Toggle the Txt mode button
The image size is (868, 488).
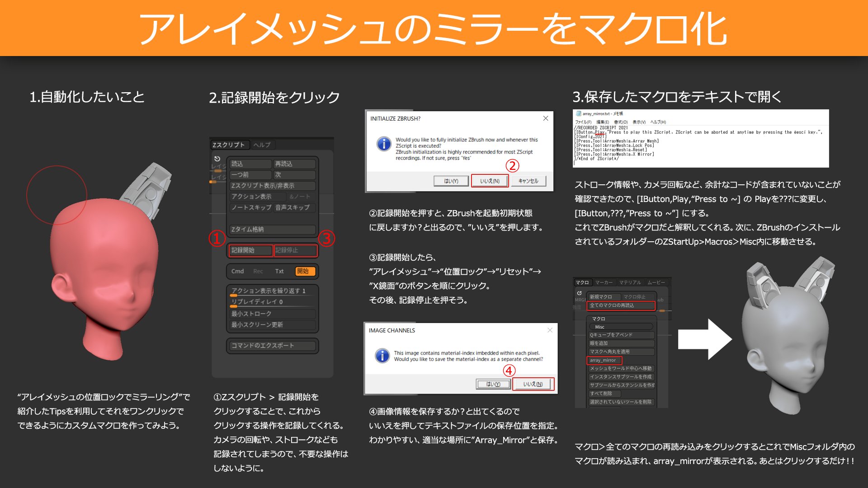coord(279,271)
